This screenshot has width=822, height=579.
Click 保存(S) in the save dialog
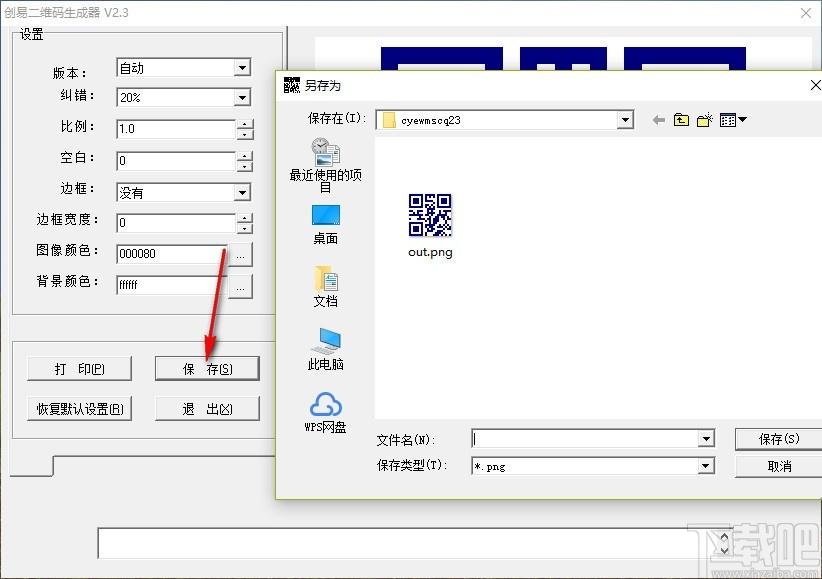coord(778,439)
